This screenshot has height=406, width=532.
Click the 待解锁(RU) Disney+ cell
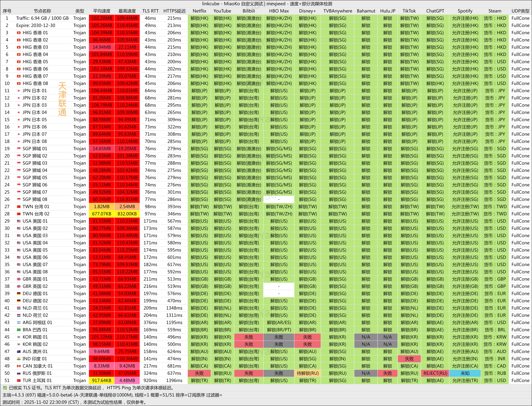coord(307,373)
